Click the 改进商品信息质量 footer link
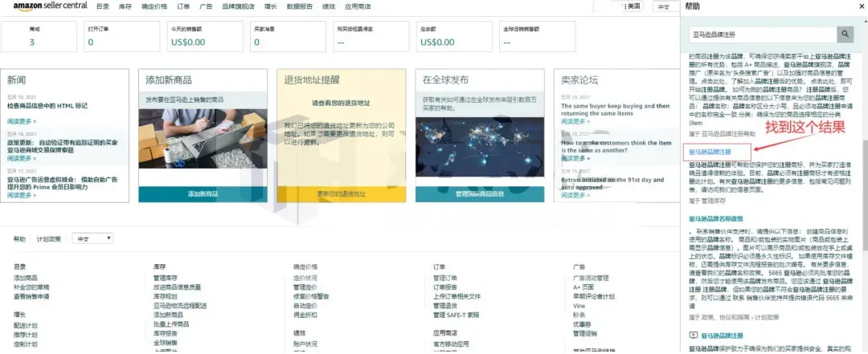 (177, 287)
